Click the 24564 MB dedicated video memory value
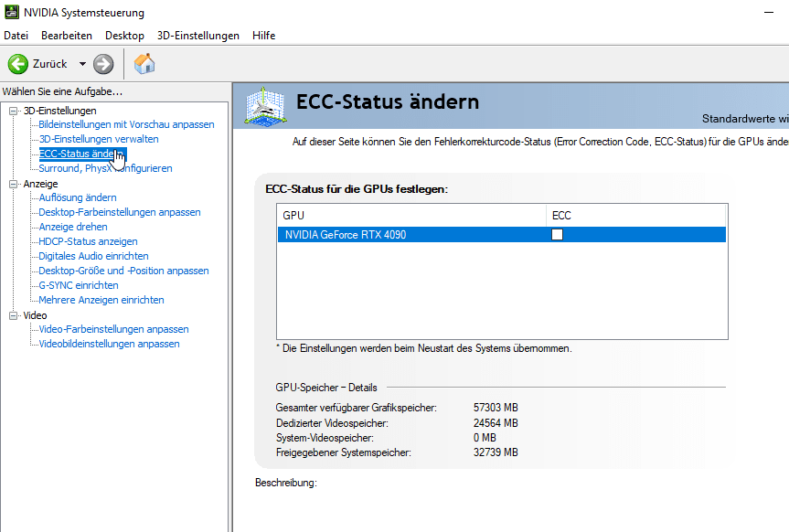The height and width of the screenshot is (532, 789). click(496, 423)
